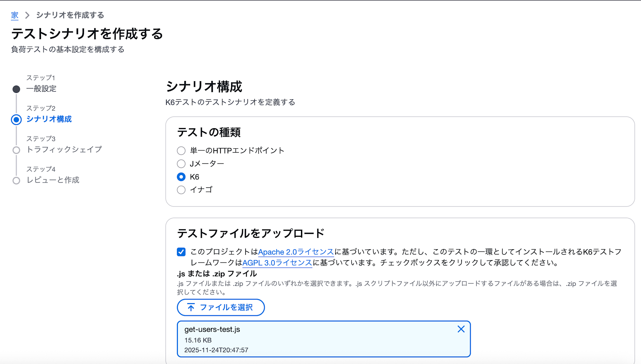Click the filled circle icon next to 一般設定
Screen dimensions: 641x364
pos(16,89)
